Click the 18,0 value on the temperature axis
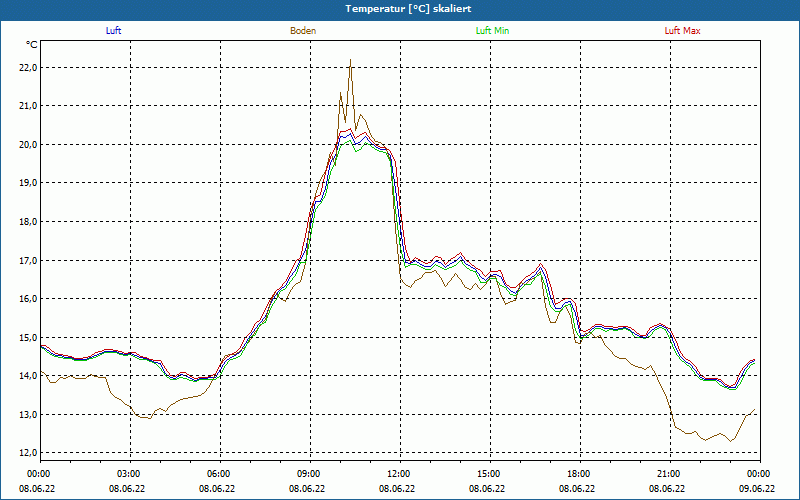The height and width of the screenshot is (500, 800). (x=27, y=222)
